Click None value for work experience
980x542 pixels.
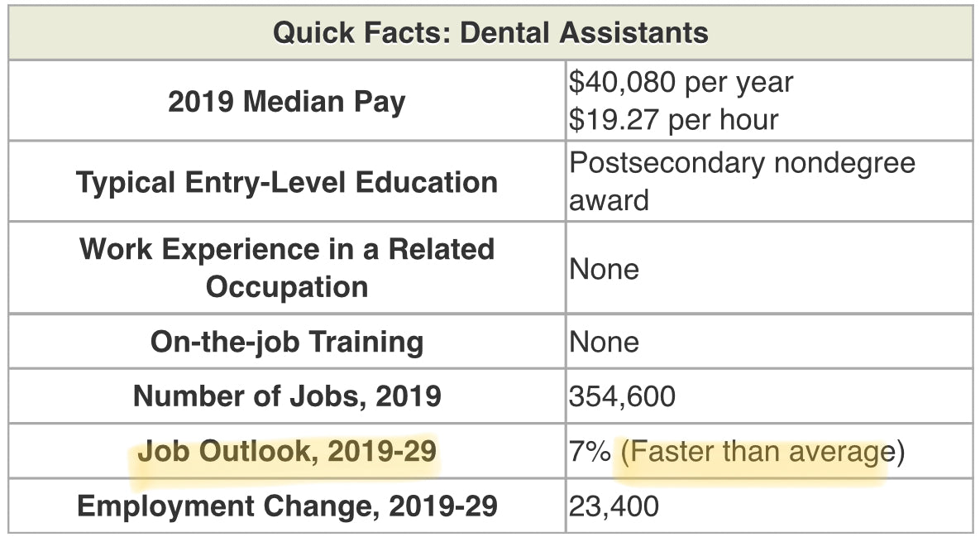[x=605, y=270]
